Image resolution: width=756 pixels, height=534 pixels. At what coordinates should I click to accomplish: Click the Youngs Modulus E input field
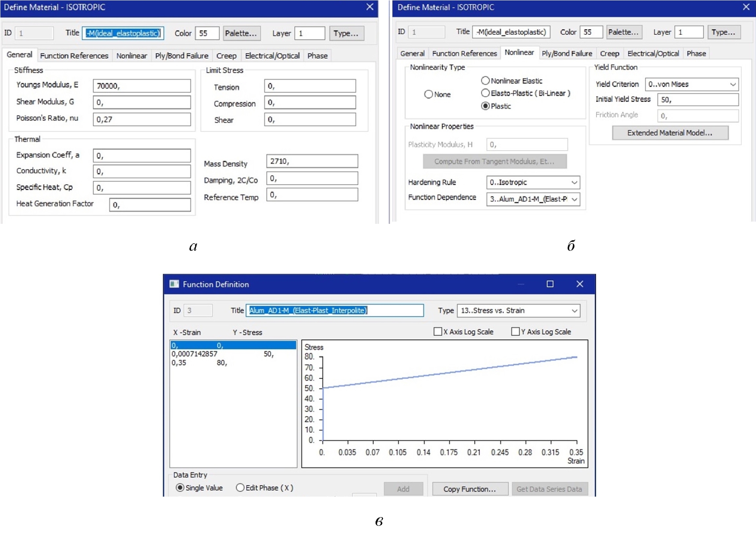point(142,86)
